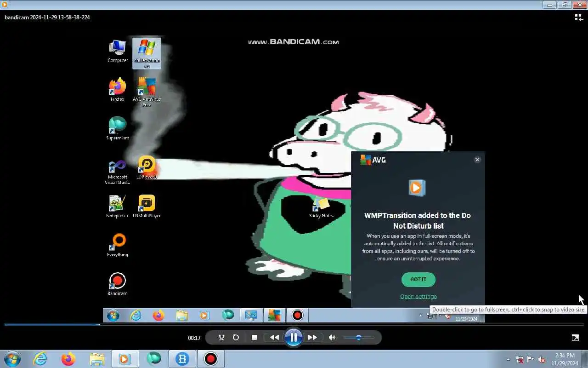Click the Sticky Notes desktop shortcut
This screenshot has width=588, height=368.
(x=321, y=206)
